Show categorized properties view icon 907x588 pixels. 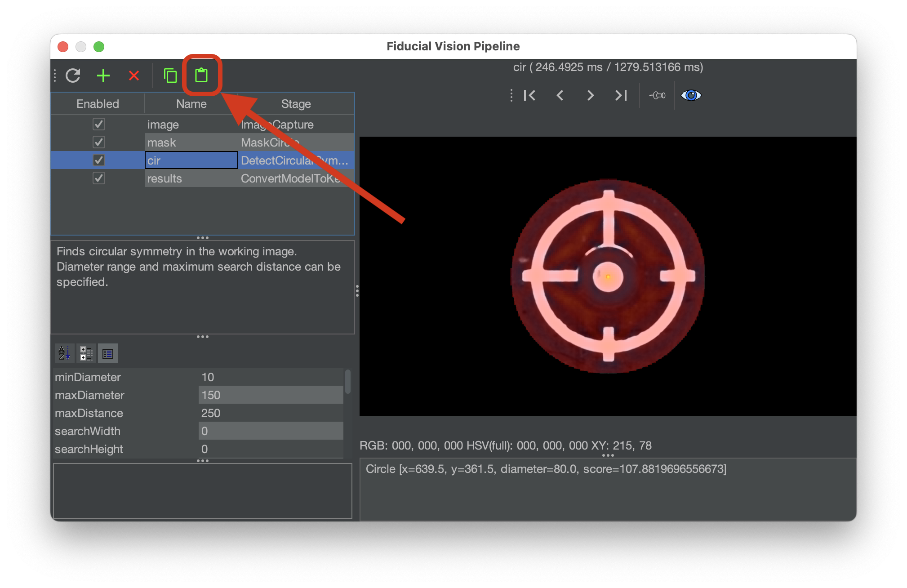(86, 353)
